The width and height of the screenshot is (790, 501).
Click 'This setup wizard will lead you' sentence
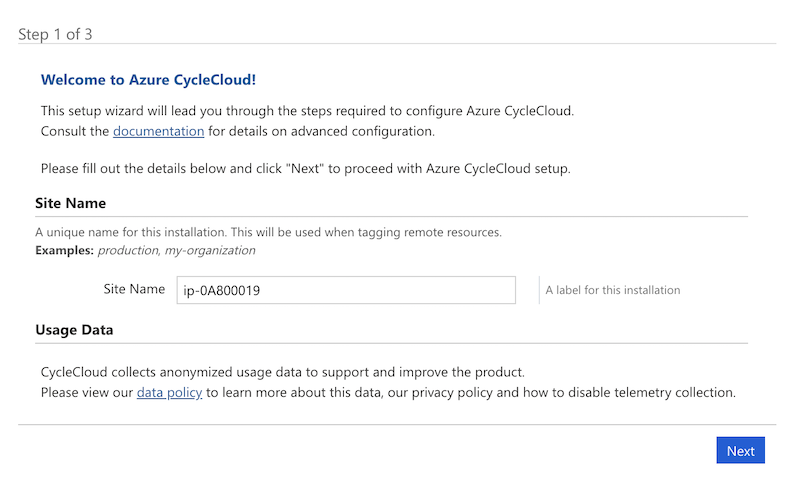[x=307, y=111]
